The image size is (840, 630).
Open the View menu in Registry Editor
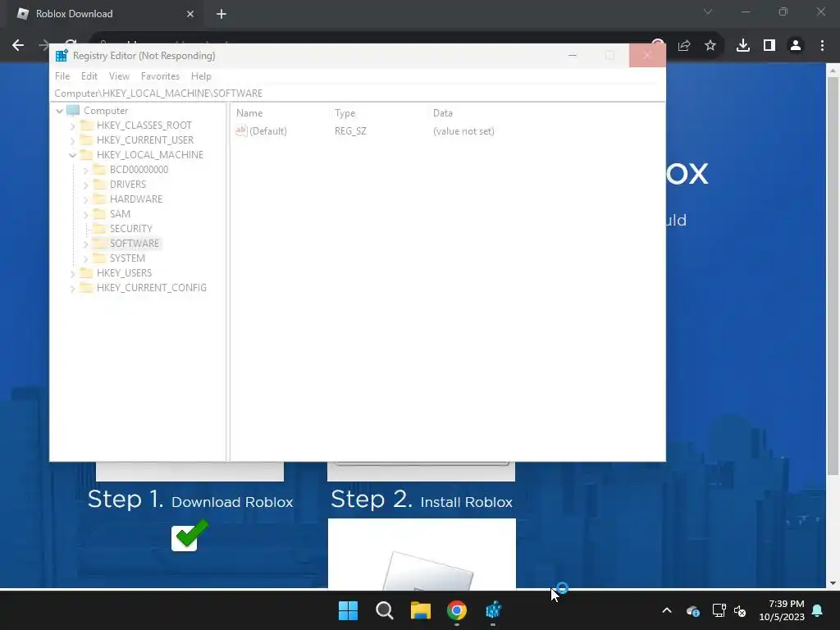(x=119, y=76)
